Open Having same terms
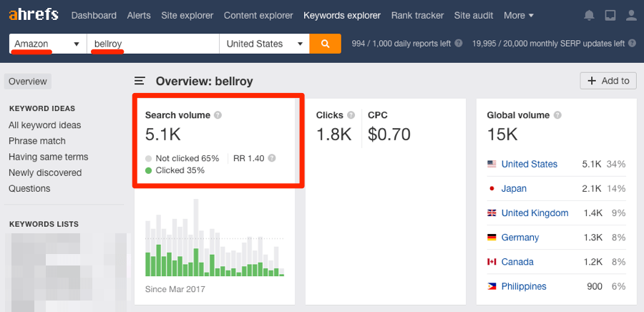Image resolution: width=644 pixels, height=312 pixels. (49, 157)
